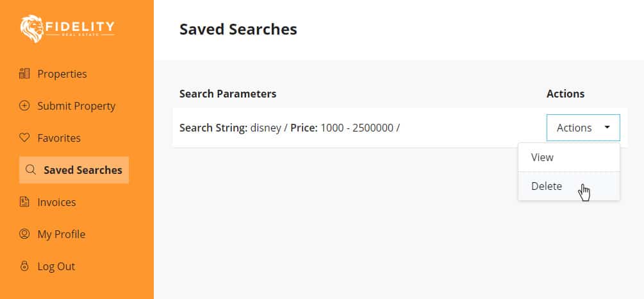Click the My Profile user icon
The width and height of the screenshot is (644, 299).
(x=24, y=234)
